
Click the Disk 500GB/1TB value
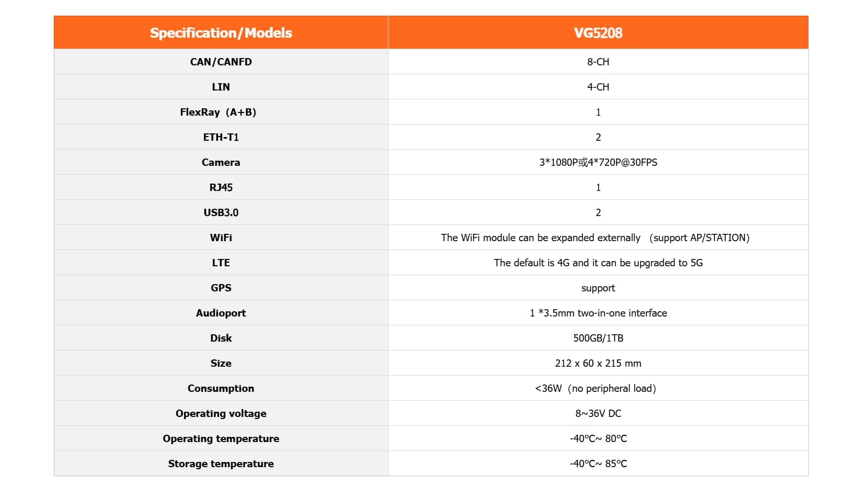598,338
